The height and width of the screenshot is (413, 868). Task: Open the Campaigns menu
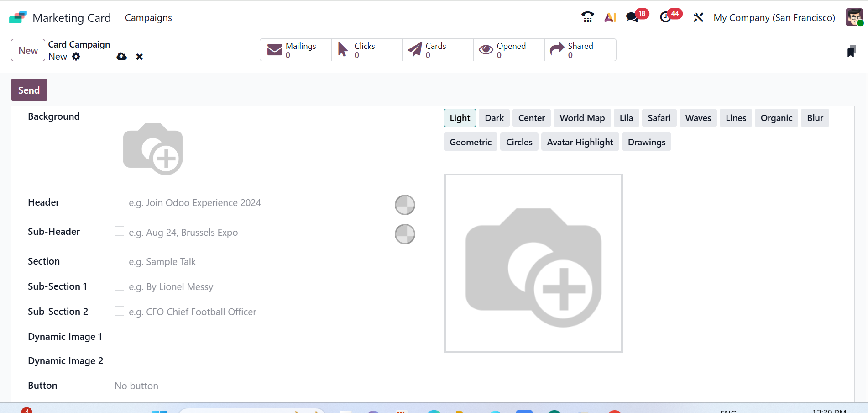148,17
